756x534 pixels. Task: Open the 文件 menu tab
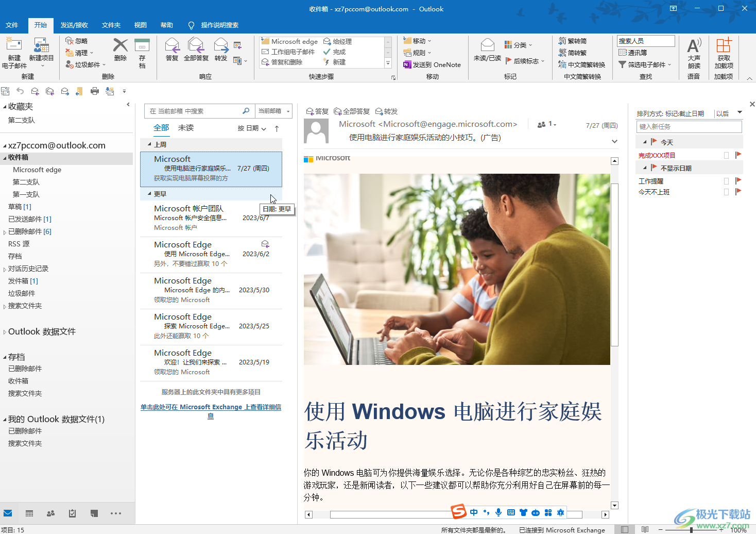coord(12,25)
